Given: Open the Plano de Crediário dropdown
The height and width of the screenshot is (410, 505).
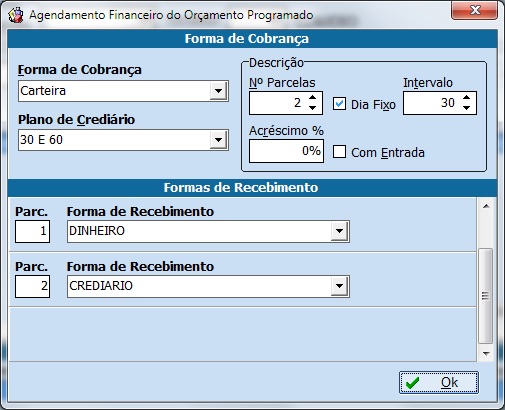Looking at the screenshot, I should (218, 140).
